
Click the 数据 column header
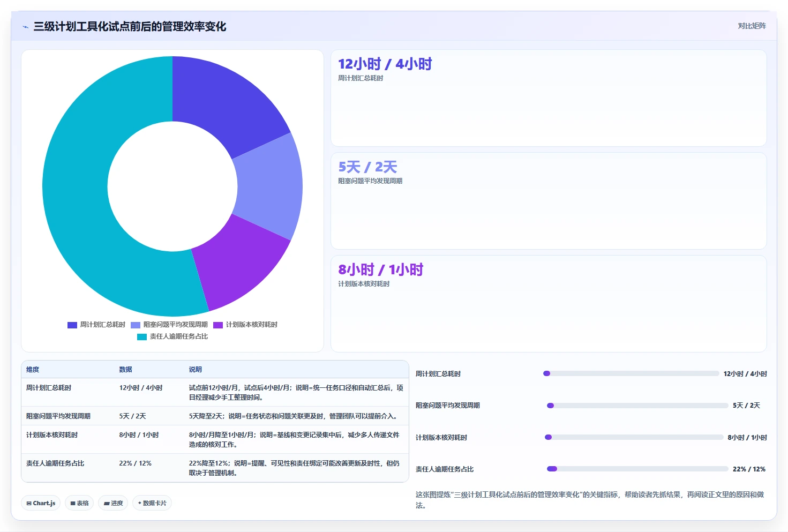(x=125, y=370)
